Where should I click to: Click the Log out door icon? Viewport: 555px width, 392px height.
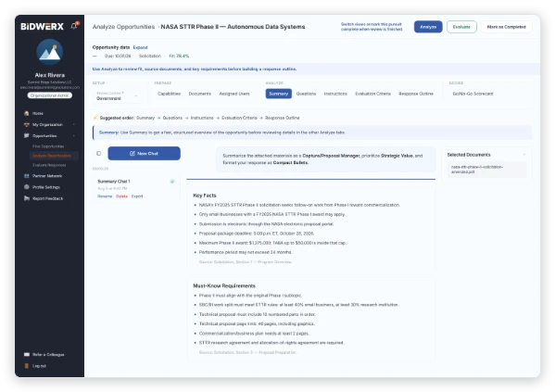27,366
